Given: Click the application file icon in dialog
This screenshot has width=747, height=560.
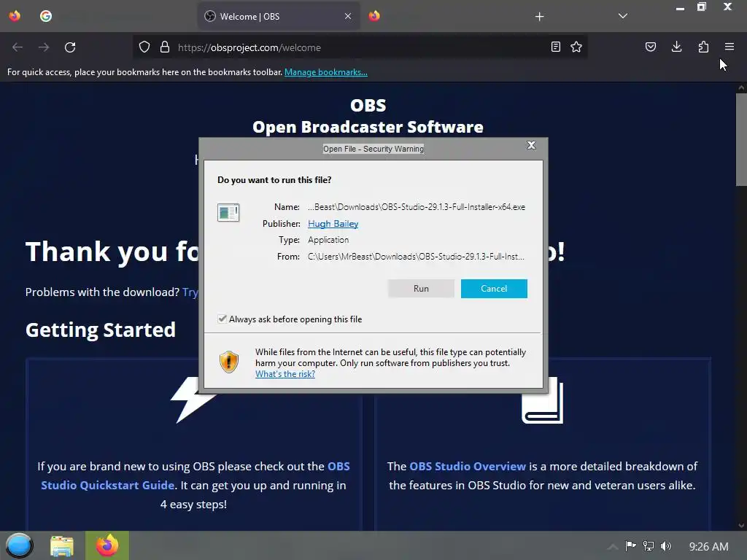Looking at the screenshot, I should click(228, 212).
